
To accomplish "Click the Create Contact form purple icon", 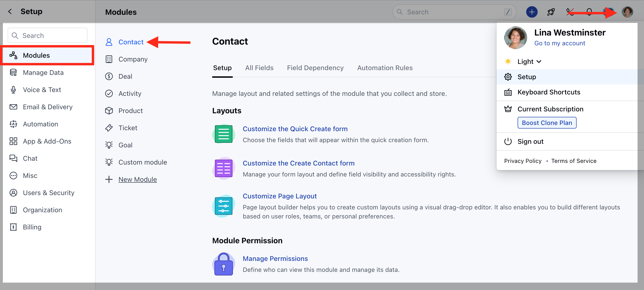I will point(223,168).
